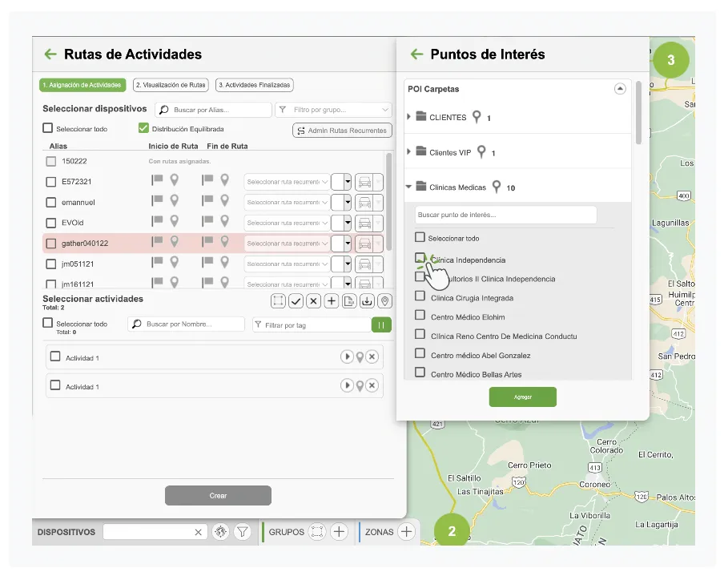Check Seleccionar todo in Clinicas Medicas list
Viewport: 728px width, 576px height.
[420, 237]
